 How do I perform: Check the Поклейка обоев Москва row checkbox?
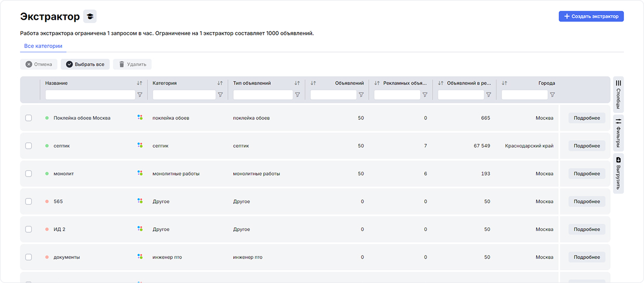click(x=29, y=118)
